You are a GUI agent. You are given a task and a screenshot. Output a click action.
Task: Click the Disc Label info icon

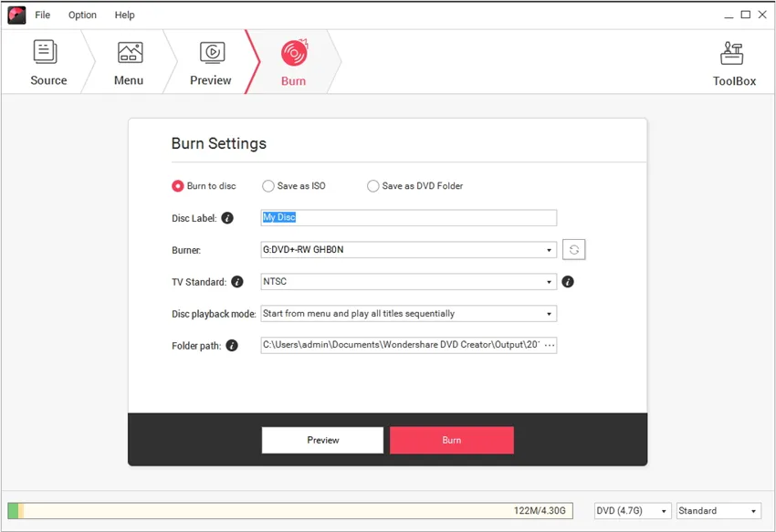click(x=226, y=217)
